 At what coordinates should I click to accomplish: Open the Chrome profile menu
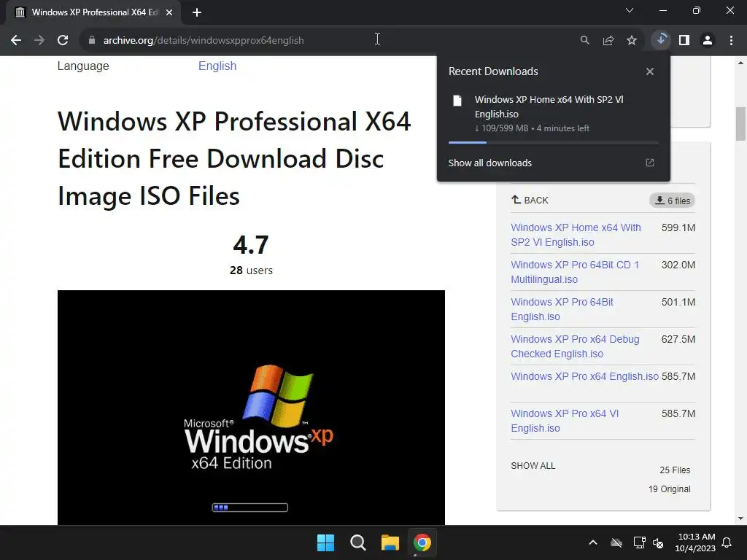[x=708, y=41]
